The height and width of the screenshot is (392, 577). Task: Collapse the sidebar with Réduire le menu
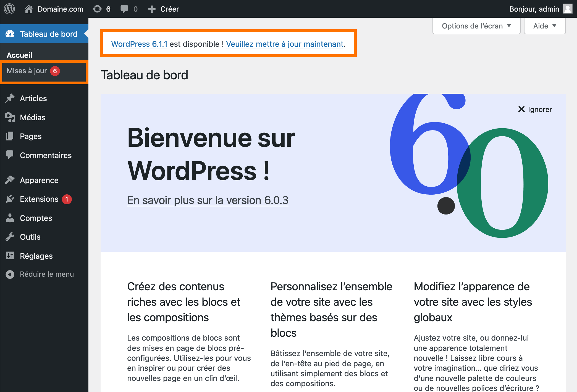(46, 274)
